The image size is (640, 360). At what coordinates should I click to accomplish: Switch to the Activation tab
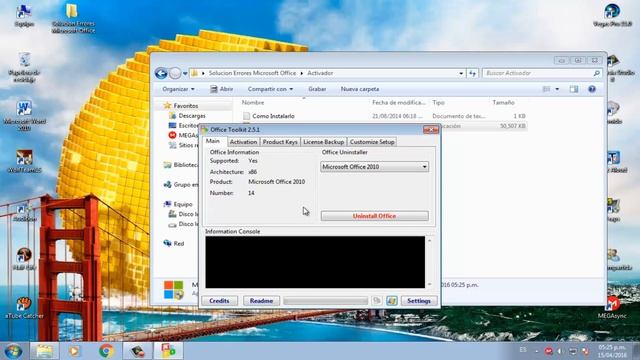coord(243,142)
